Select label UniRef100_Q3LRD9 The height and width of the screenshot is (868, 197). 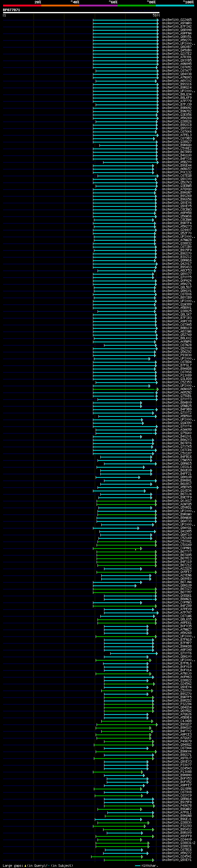[x=177, y=379]
